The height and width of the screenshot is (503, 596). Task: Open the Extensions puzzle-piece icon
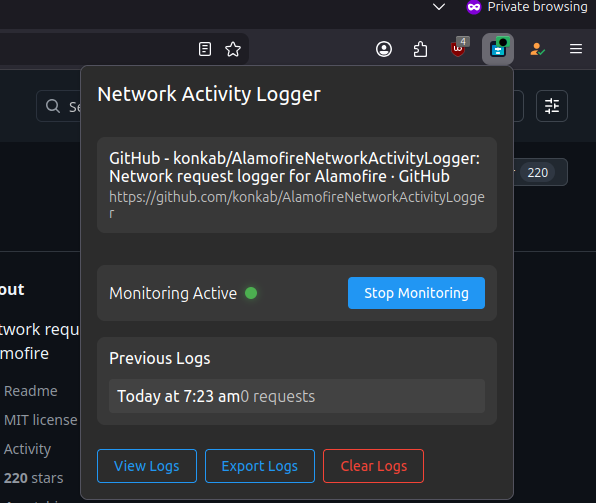tap(420, 49)
